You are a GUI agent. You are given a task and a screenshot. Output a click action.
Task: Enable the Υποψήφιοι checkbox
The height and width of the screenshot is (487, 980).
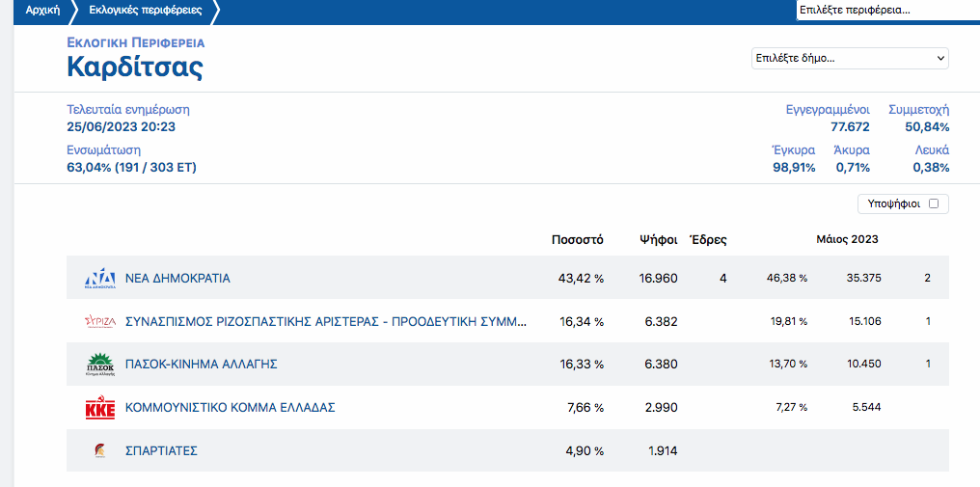(933, 203)
